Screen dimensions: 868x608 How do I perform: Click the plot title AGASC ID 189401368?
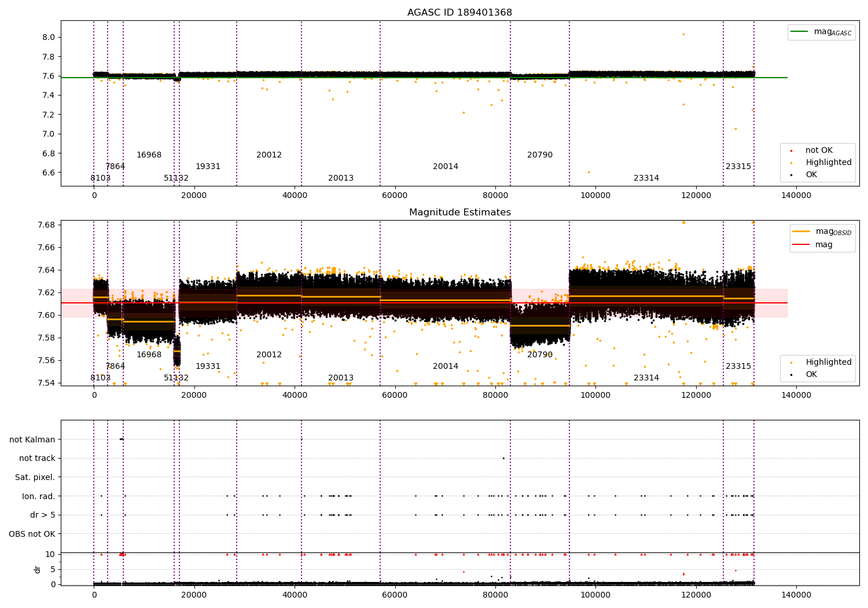point(459,13)
